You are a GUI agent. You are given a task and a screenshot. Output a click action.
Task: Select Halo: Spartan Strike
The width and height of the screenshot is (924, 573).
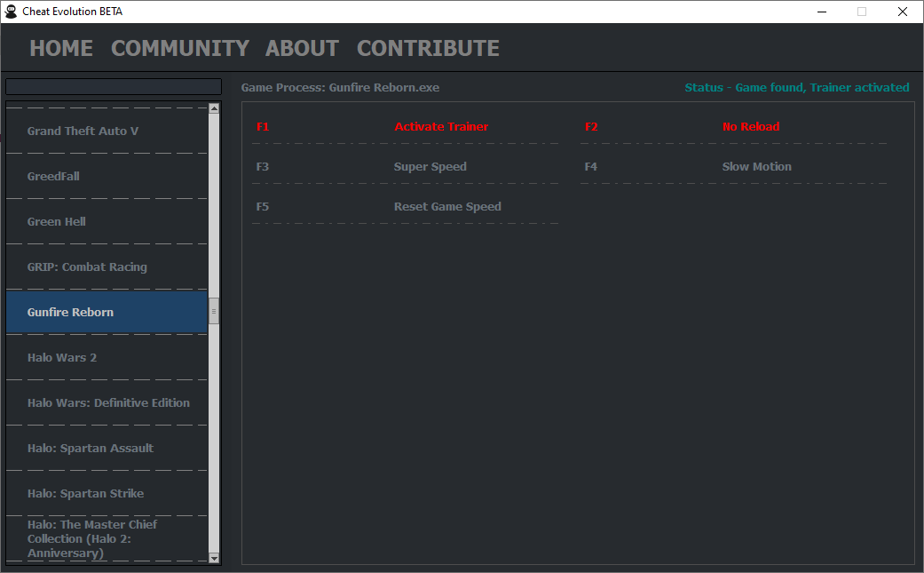point(107,494)
